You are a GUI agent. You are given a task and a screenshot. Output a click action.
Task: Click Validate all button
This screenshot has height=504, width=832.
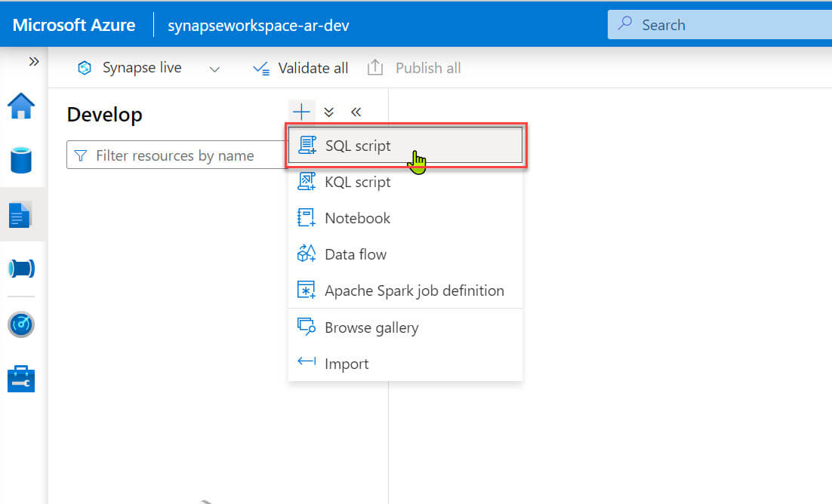[x=300, y=69]
